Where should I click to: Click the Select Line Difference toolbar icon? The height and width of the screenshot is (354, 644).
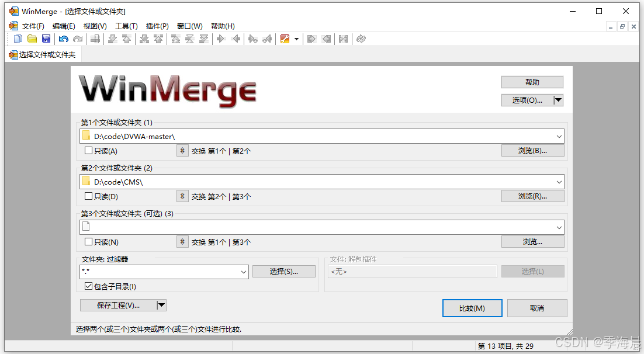click(x=95, y=39)
